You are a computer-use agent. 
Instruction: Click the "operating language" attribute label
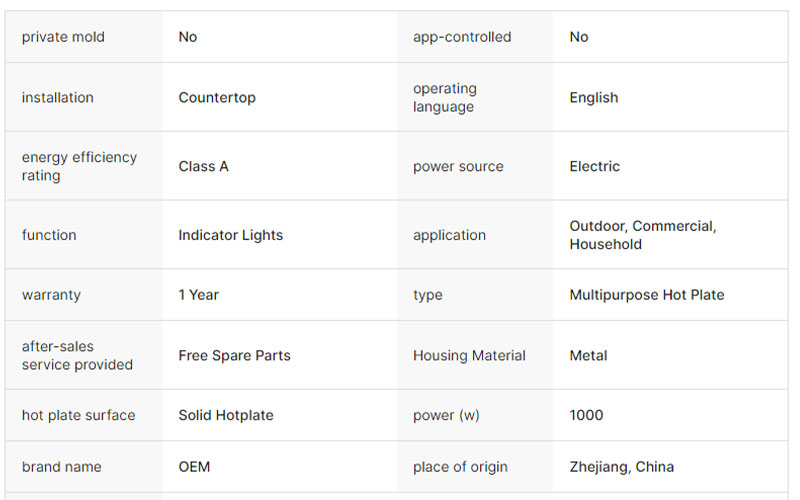445,98
